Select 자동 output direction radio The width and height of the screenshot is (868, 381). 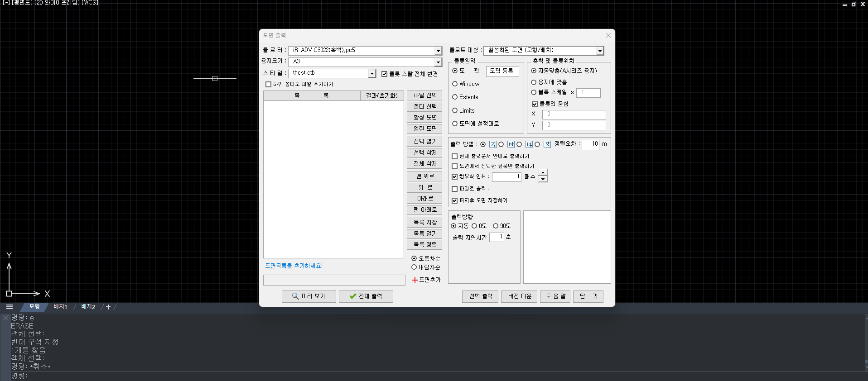point(453,226)
